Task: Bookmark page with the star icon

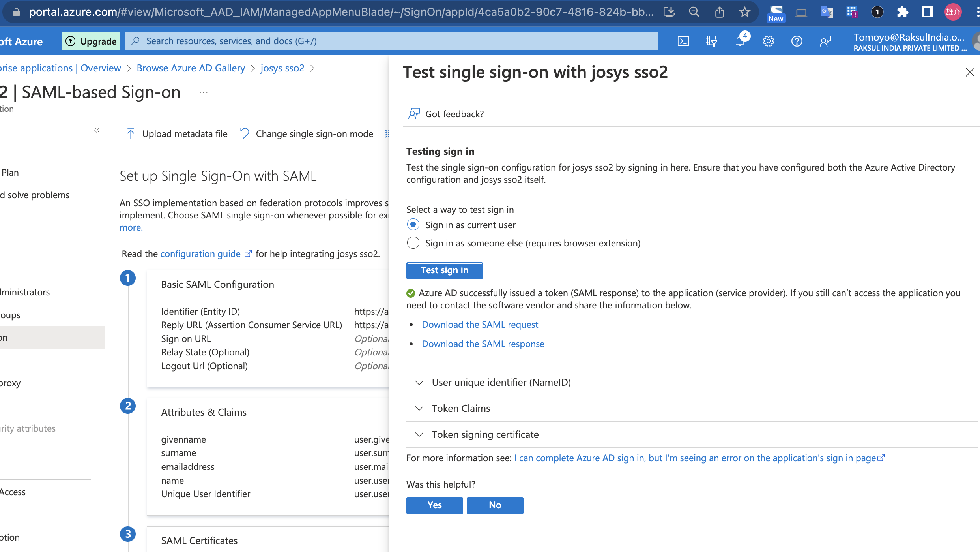Action: (x=744, y=12)
